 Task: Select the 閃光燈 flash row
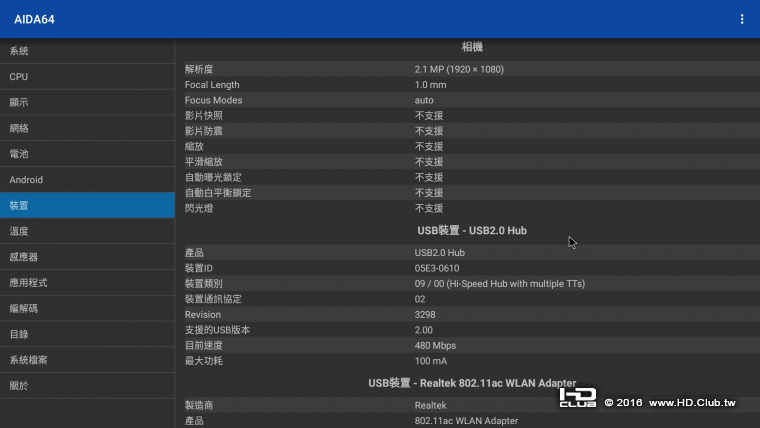click(x=472, y=208)
